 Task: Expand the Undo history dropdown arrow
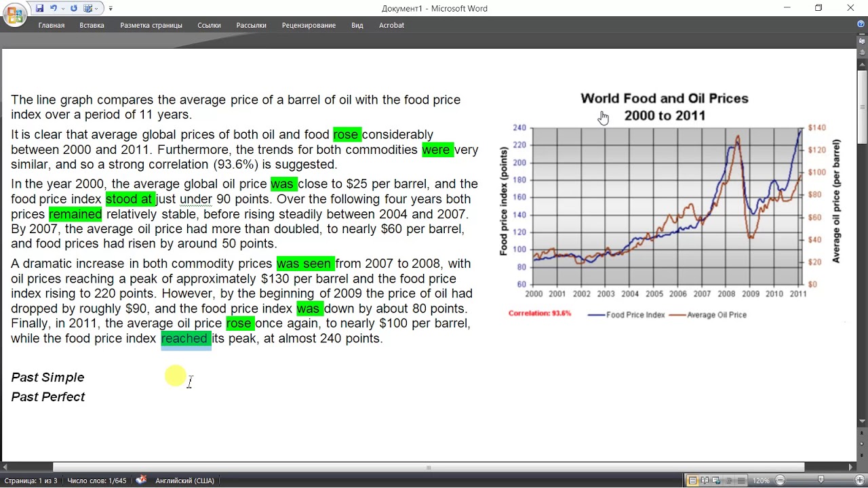pos(63,8)
